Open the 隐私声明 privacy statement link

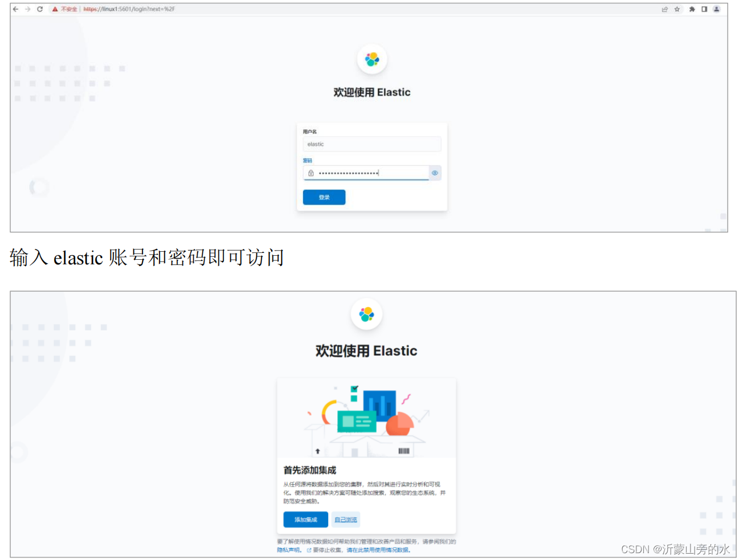click(289, 550)
